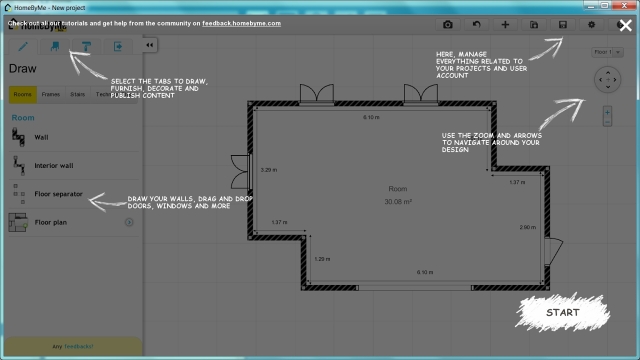Expand Floor plan options arrow

pos(129,222)
